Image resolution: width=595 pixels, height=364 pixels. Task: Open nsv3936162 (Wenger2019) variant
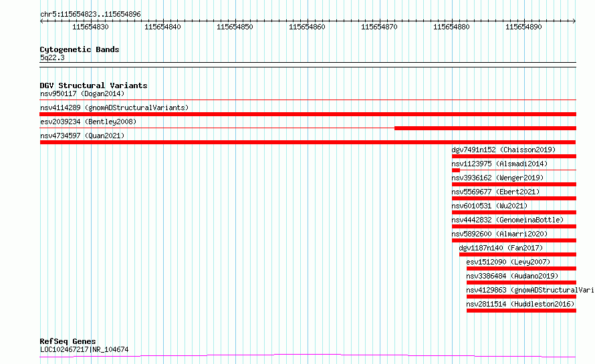[x=497, y=178]
